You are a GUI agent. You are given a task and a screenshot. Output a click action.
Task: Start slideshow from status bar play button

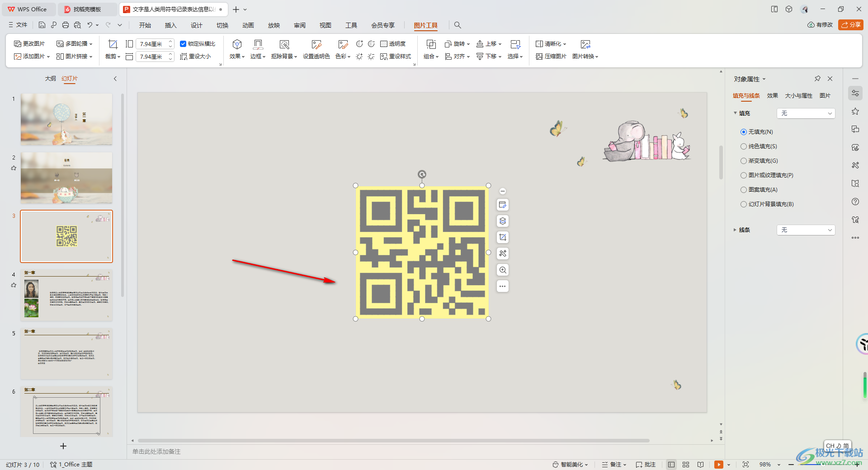[x=719, y=465]
